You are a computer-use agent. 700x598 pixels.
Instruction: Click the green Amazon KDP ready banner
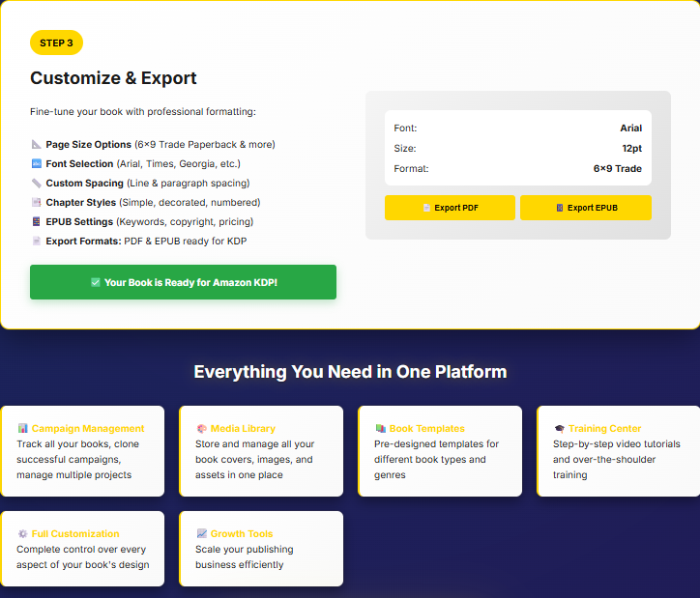pos(183,282)
